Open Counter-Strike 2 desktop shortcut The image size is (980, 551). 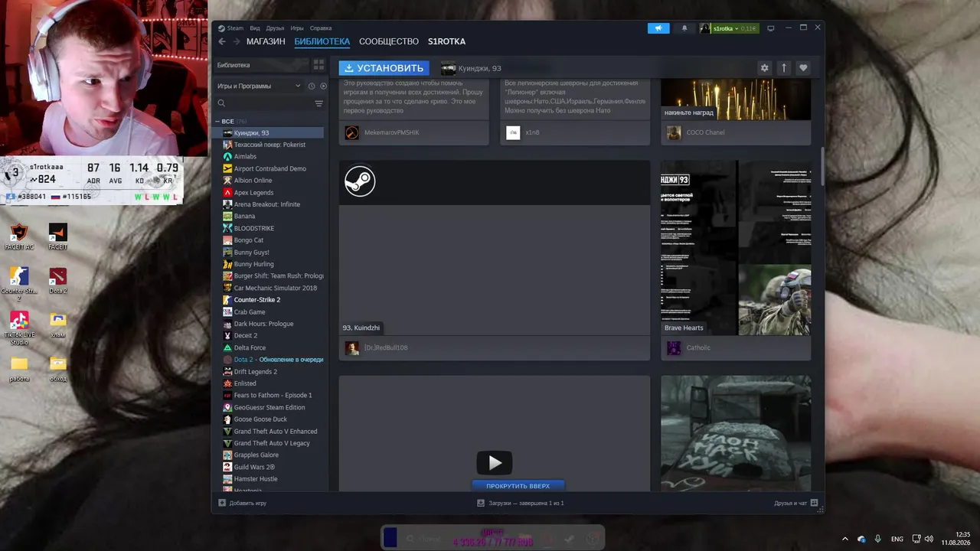point(19,283)
